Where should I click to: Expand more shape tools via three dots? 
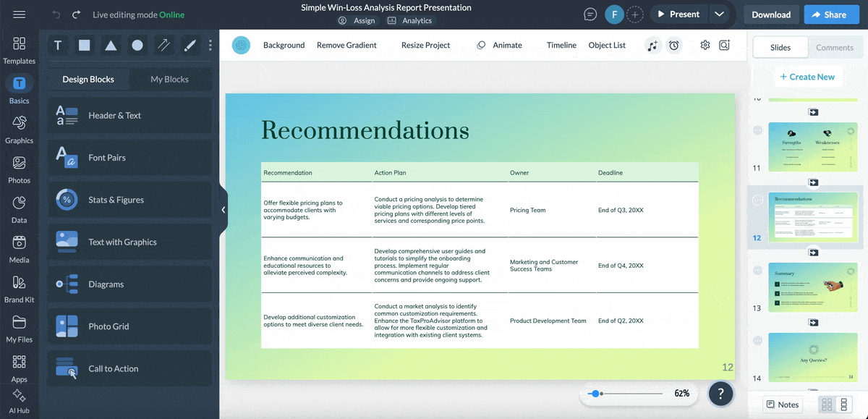click(210, 46)
